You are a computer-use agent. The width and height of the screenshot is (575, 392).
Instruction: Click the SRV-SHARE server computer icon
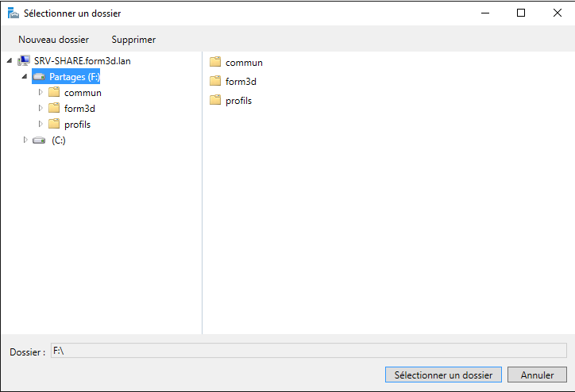point(24,60)
